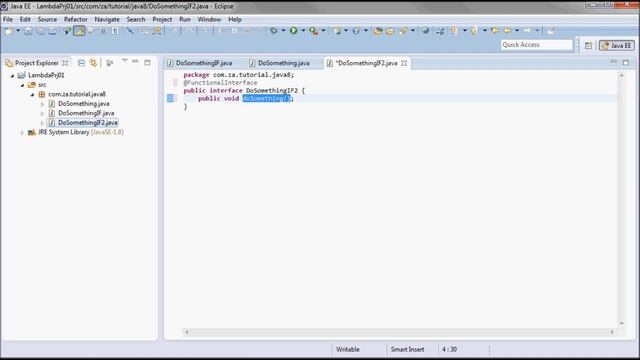This screenshot has width=640, height=360.
Task: Click the Open Perspective icon
Action: click(588, 46)
